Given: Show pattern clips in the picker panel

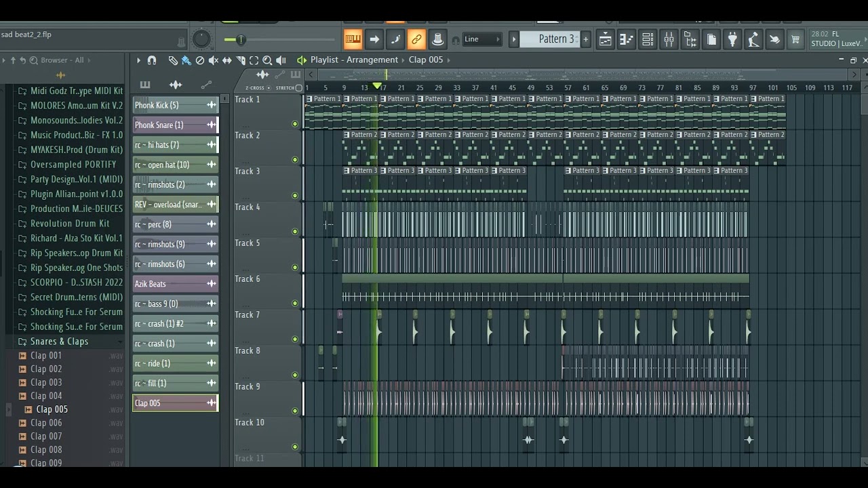Looking at the screenshot, I should pos(145,85).
